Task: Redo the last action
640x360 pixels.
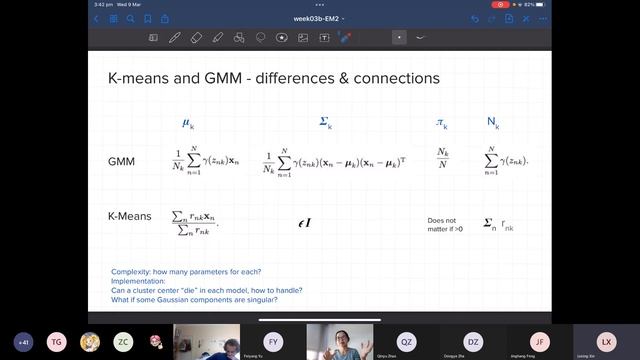Action: pyautogui.click(x=491, y=19)
